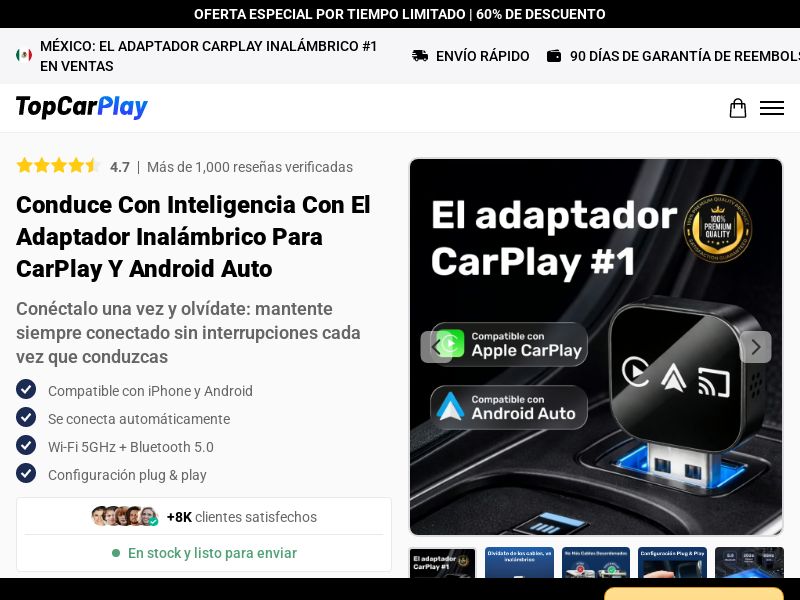
Task: Go back with the carousel left arrow
Action: (437, 347)
